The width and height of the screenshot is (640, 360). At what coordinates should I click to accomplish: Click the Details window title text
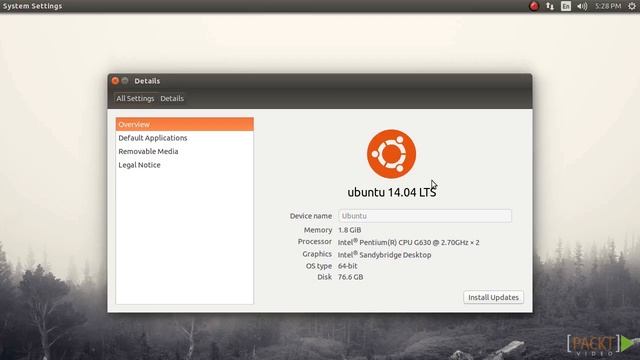(147, 81)
